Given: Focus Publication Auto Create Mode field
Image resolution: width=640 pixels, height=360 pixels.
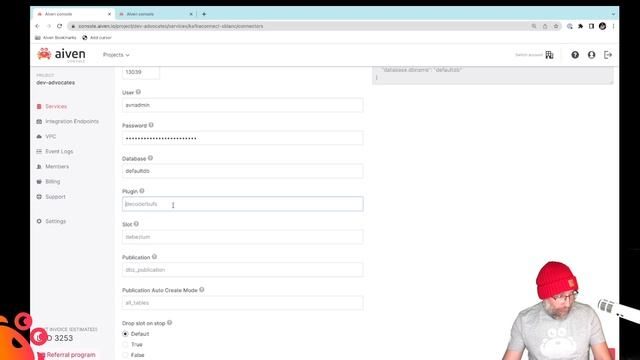Looking at the screenshot, I should tap(242, 303).
